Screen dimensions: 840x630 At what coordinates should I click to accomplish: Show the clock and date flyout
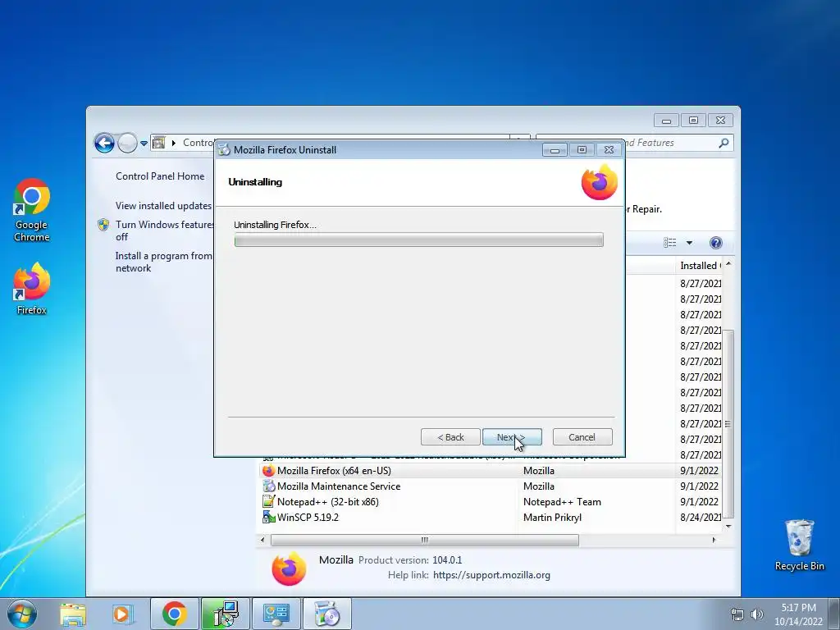(x=798, y=614)
